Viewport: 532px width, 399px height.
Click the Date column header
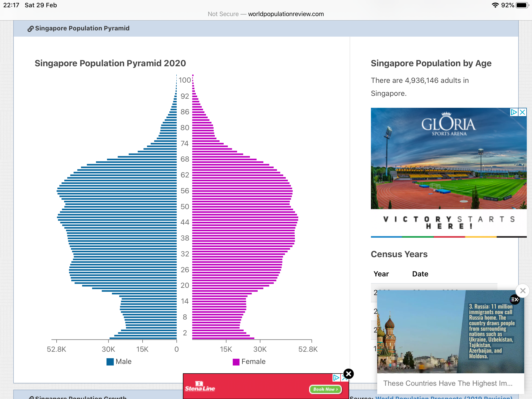[x=420, y=274]
